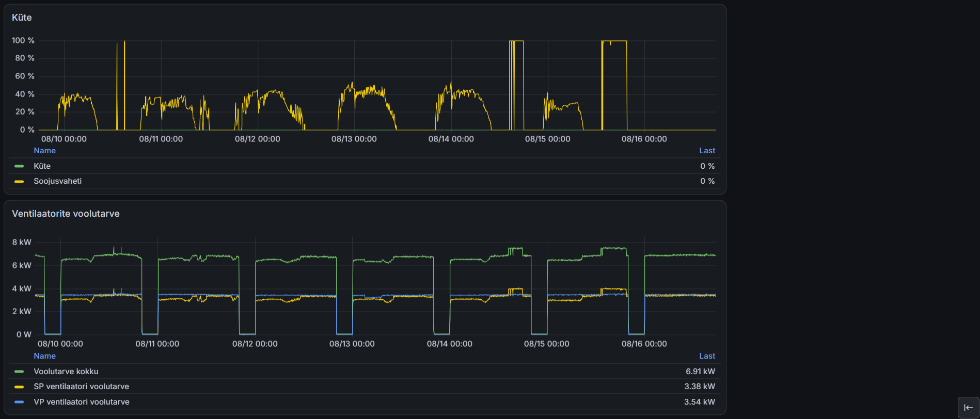Click the 3.54 kW last value
Screen dimensions: 980x419
[700, 402]
